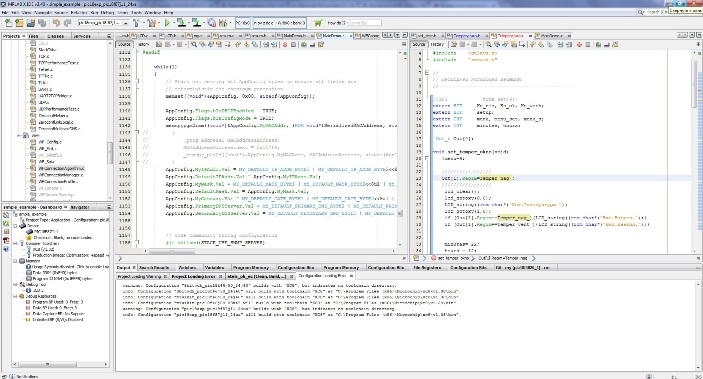
Task: Collapse the Memory node in Dashboard
Action: tap(15, 261)
